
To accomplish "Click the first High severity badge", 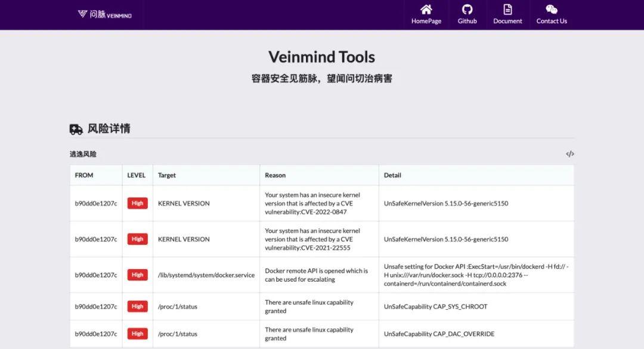I will [x=137, y=202].
